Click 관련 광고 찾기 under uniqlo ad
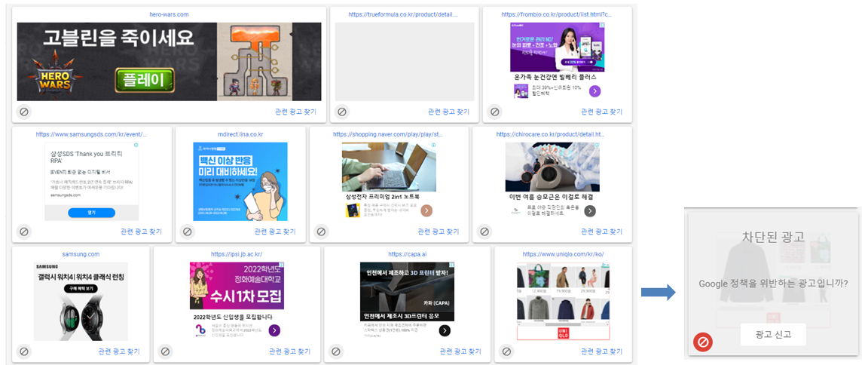The width and height of the screenshot is (868, 365). (x=601, y=351)
